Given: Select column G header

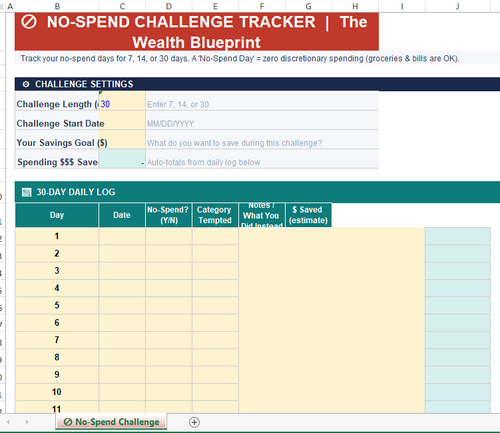Looking at the screenshot, I should 308,6.
